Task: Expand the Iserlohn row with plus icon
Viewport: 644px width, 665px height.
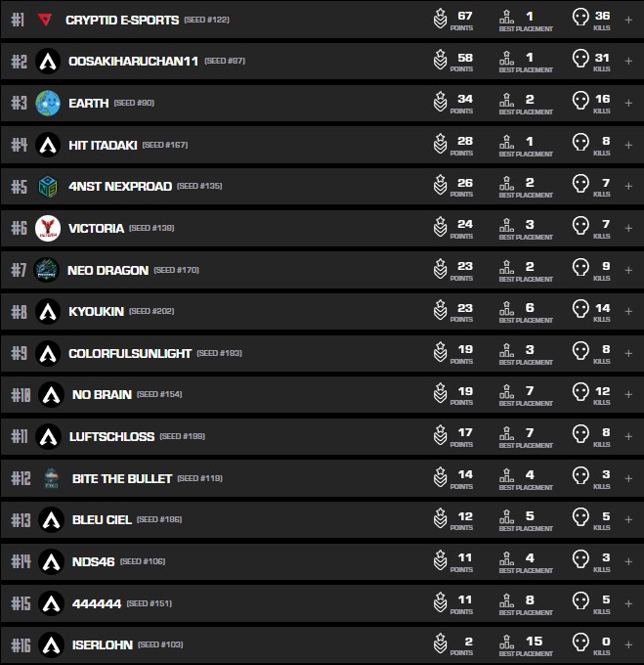Action: click(628, 644)
